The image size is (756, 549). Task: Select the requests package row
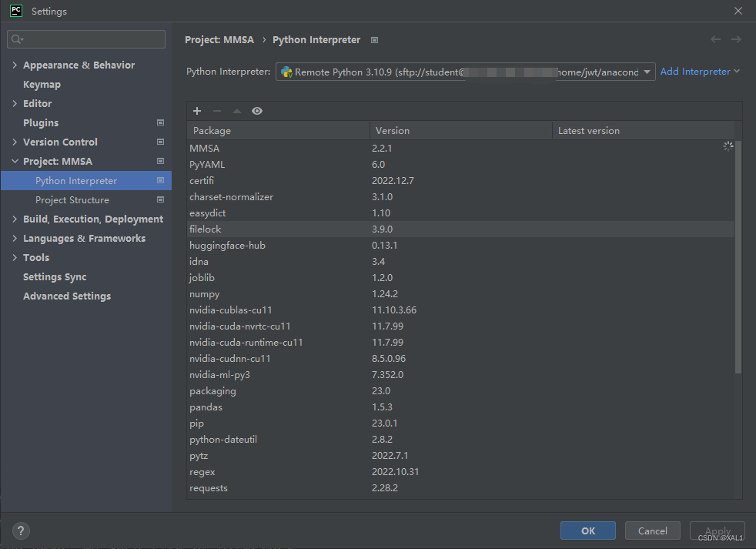tap(460, 487)
